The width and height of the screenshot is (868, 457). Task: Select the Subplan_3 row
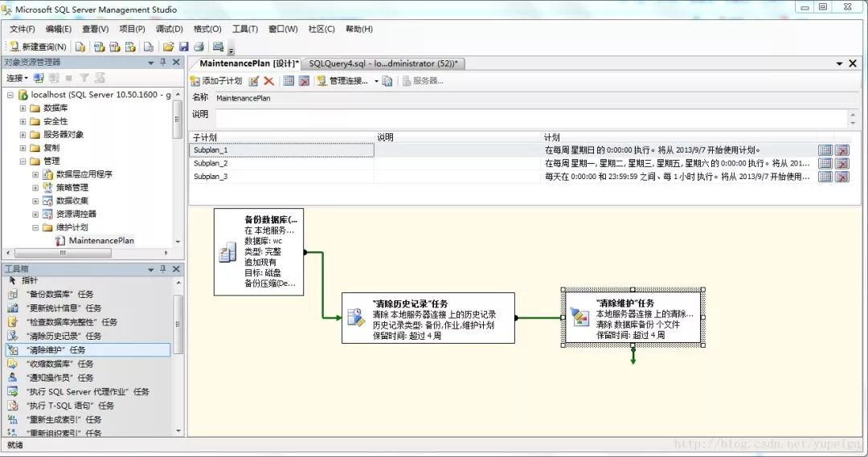(211, 177)
